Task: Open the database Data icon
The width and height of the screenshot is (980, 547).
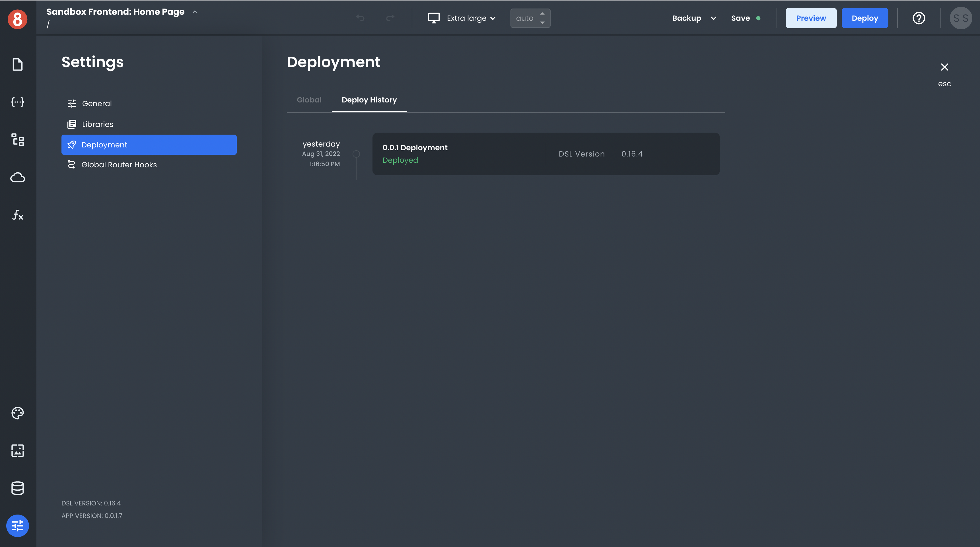Action: (x=18, y=488)
